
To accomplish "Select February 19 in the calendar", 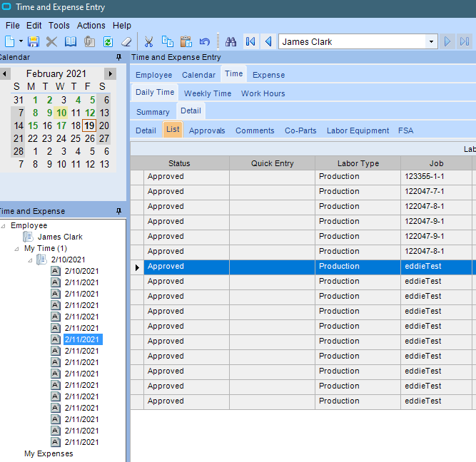I will pyautogui.click(x=89, y=125).
